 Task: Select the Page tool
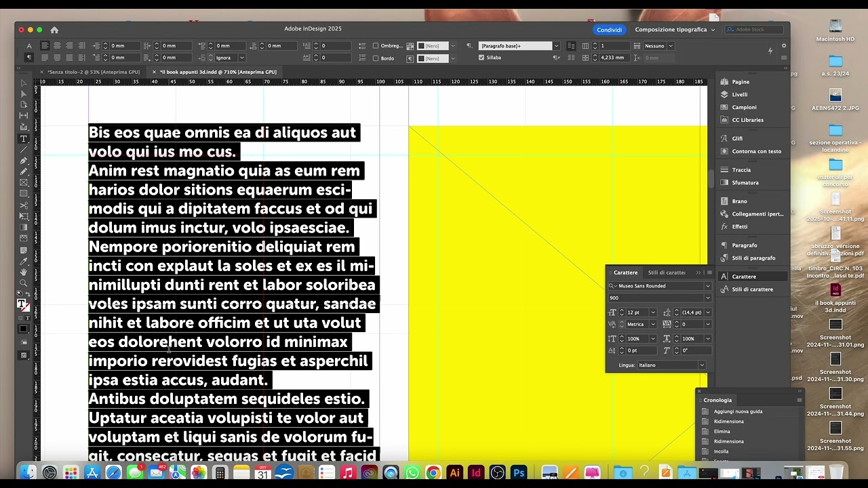pos(24,104)
